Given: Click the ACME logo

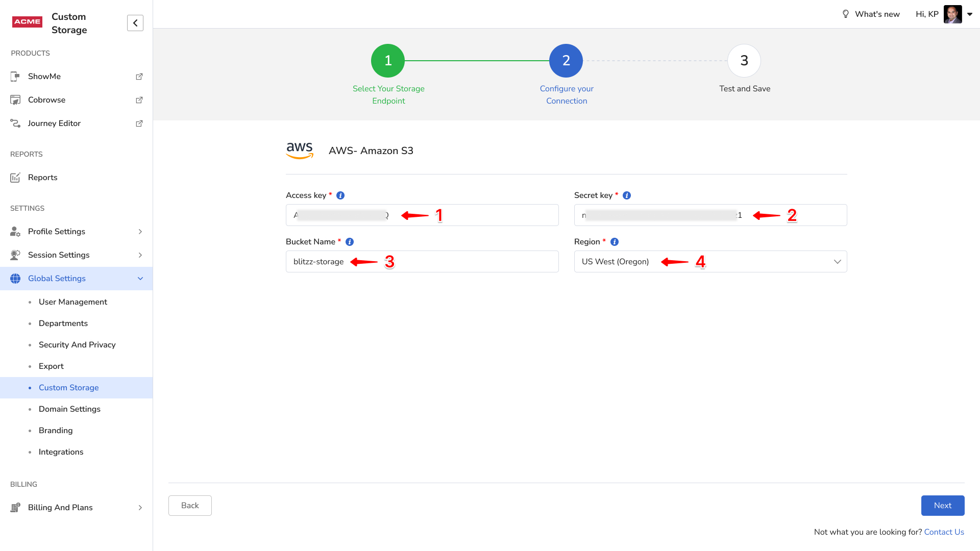Looking at the screenshot, I should point(28,22).
